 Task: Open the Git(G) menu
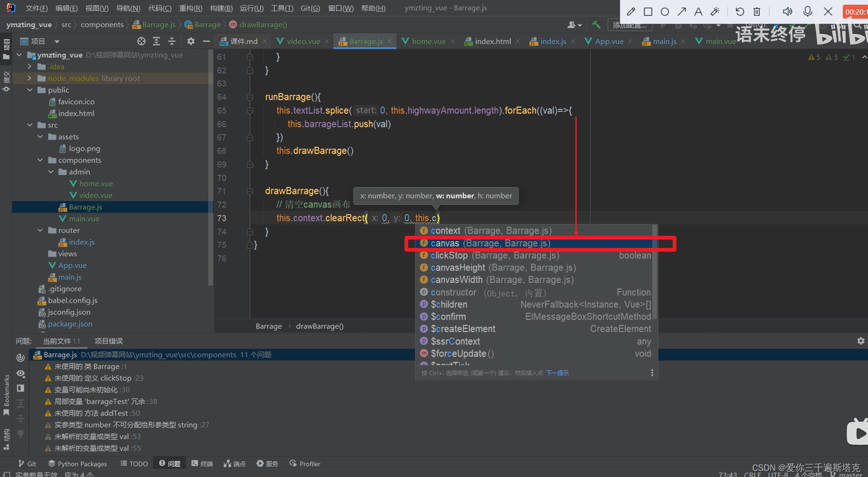(310, 8)
